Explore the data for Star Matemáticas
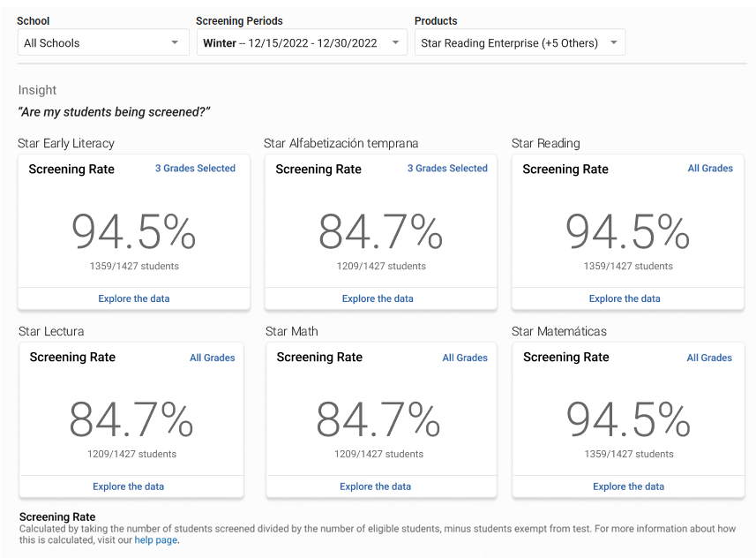756x558 pixels. (628, 486)
